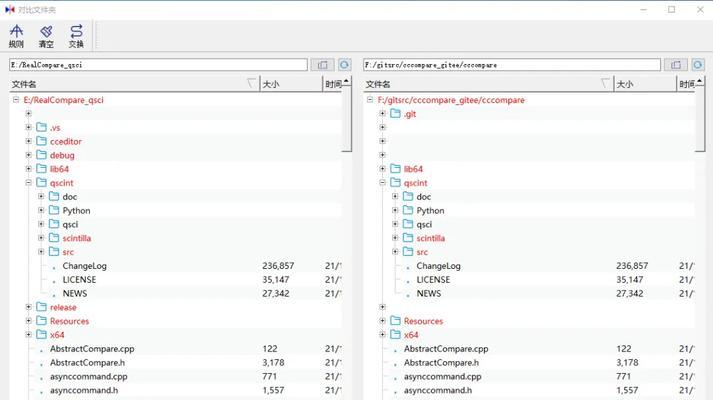Sort the left pane by 时间 column
Screen dimensions: 713x400
pyautogui.click(x=333, y=84)
